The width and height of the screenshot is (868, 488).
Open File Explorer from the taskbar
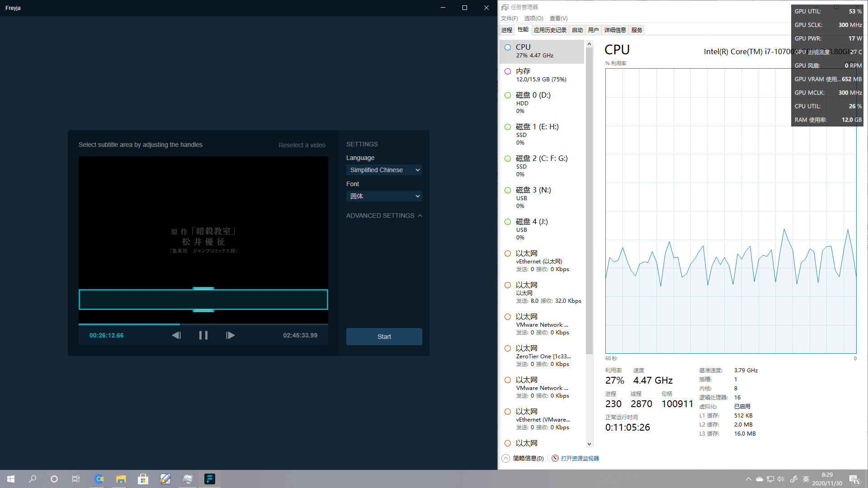coord(121,479)
